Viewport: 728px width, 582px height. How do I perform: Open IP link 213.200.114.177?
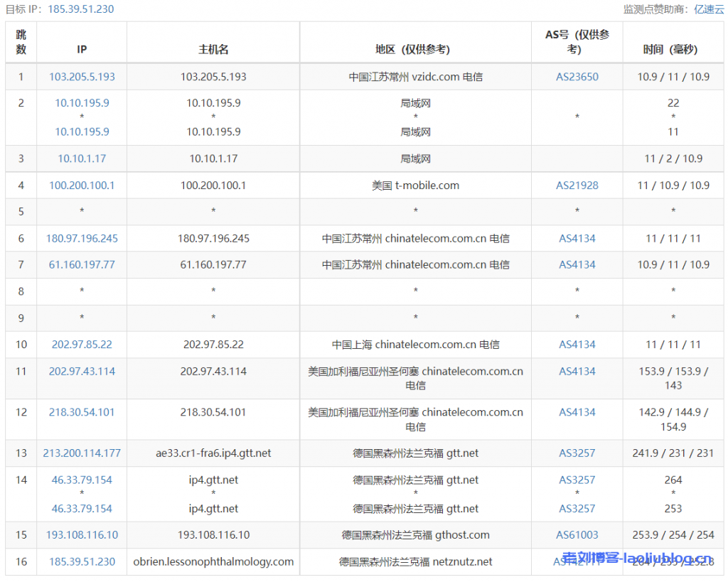click(82, 453)
